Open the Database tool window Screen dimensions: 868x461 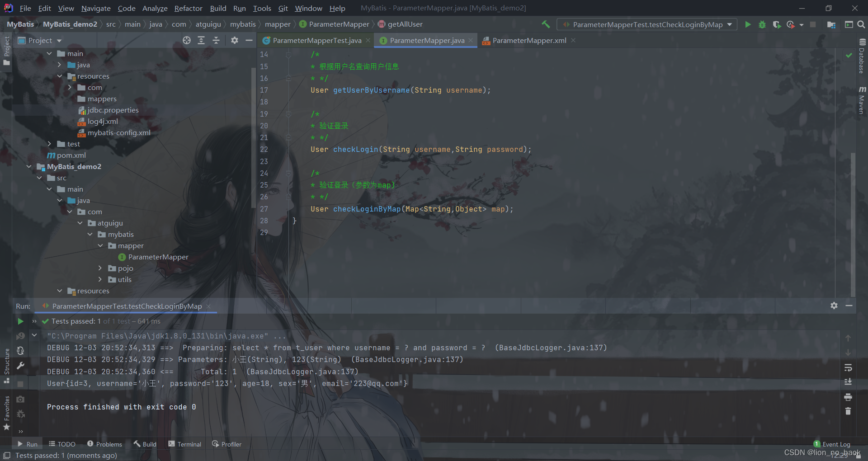pos(862,56)
